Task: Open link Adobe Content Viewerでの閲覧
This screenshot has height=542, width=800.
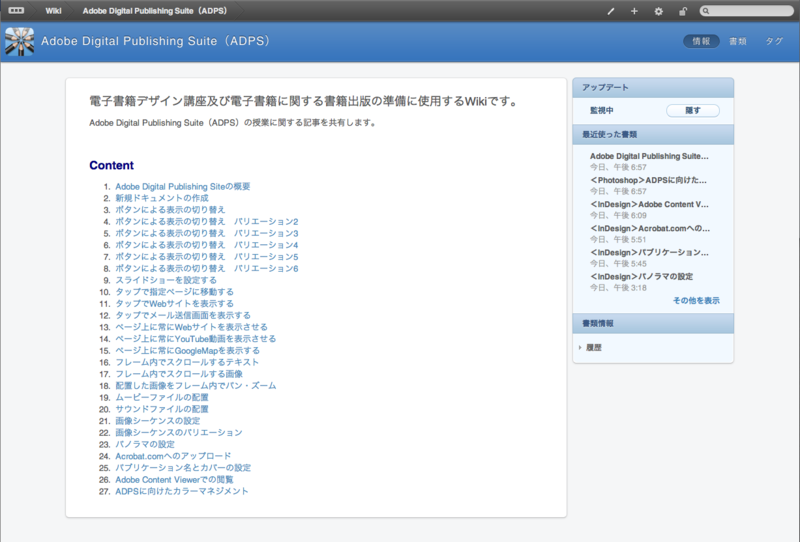Action: pyautogui.click(x=174, y=480)
